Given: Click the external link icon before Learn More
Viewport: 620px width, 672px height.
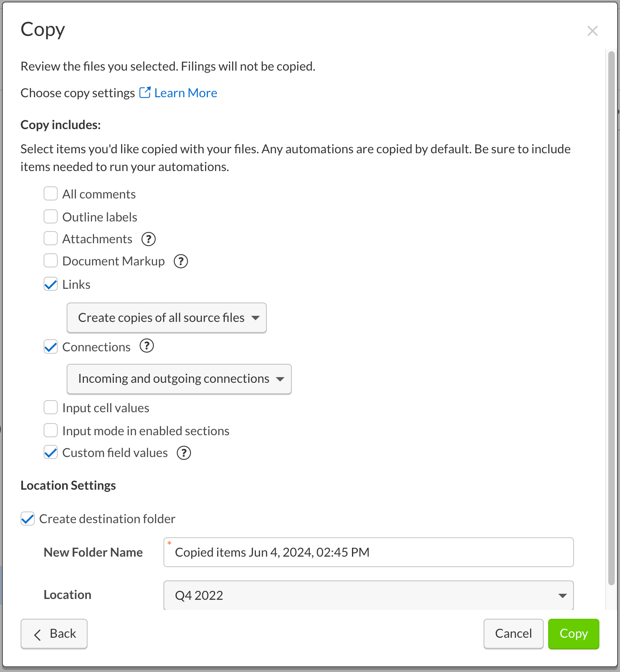Looking at the screenshot, I should [145, 92].
